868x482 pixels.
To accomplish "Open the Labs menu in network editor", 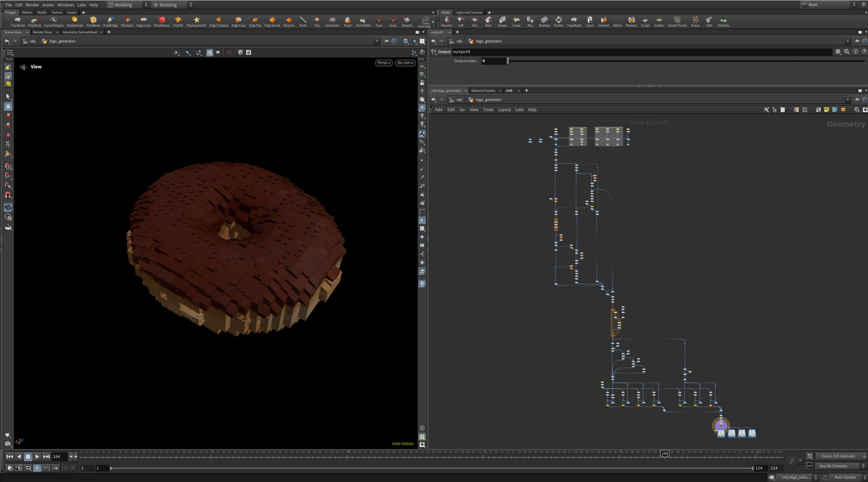I will 519,109.
